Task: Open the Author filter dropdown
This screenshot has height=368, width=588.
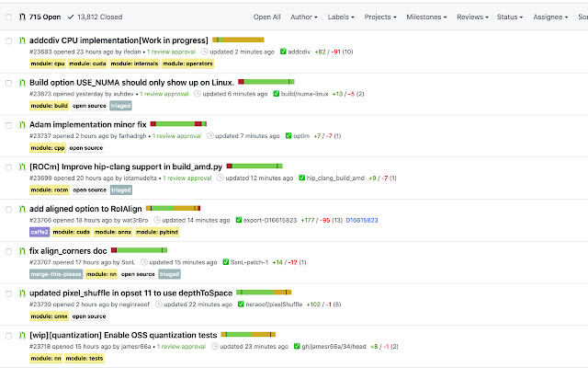Action: 304,17
